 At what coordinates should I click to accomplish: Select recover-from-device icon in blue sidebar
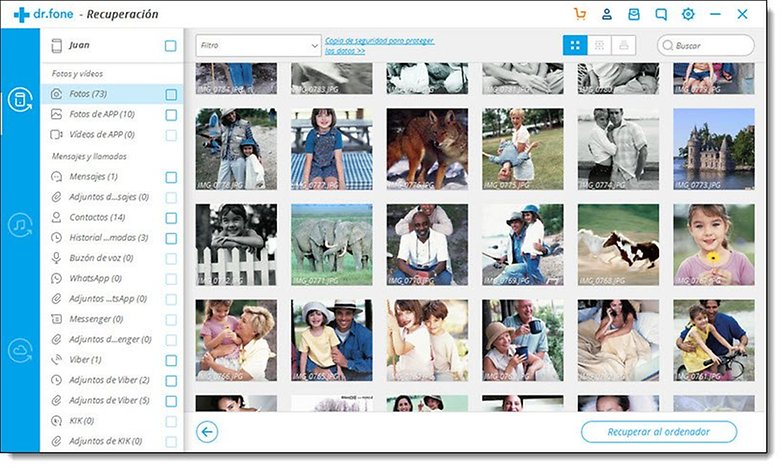tap(20, 100)
